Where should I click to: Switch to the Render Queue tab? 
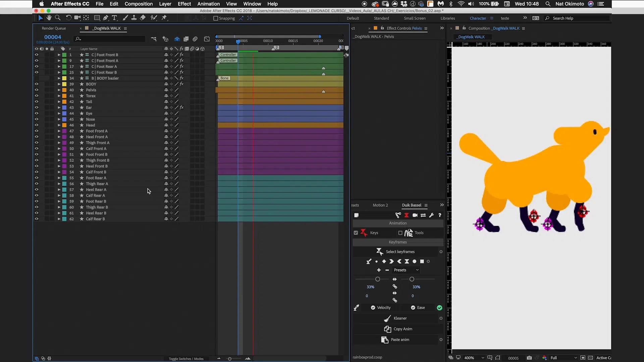click(54, 28)
